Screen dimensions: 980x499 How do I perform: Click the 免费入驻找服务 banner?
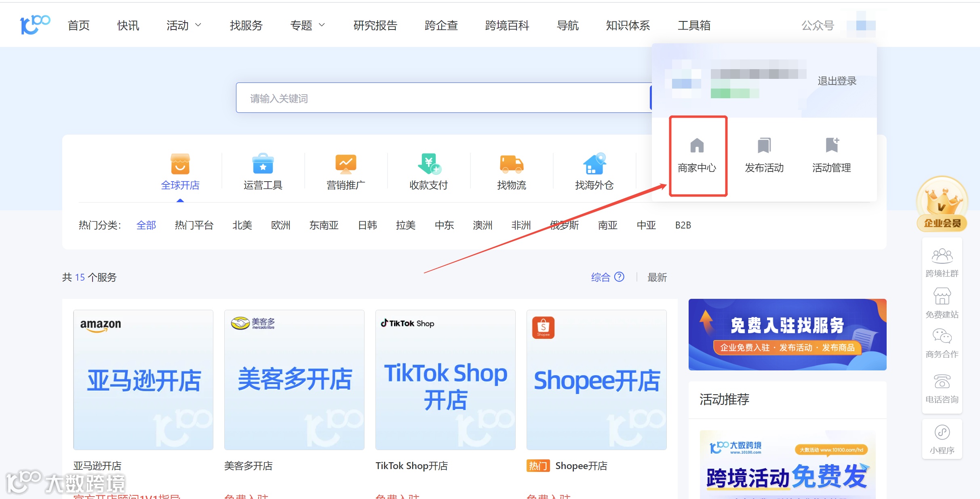787,334
